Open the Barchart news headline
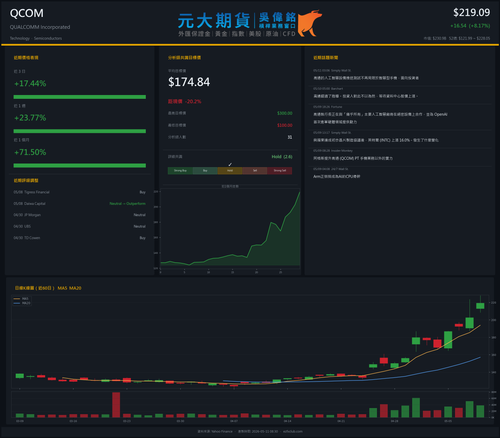 click(366, 96)
